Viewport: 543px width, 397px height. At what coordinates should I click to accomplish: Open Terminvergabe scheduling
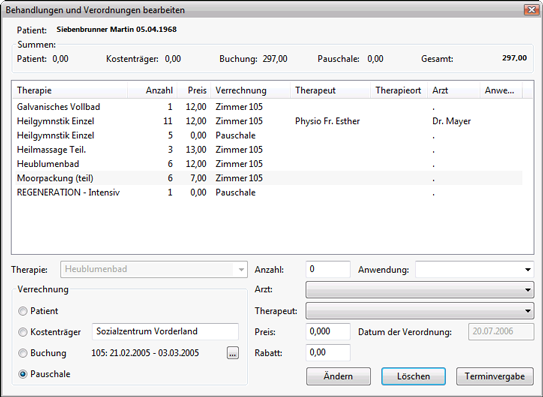pos(495,377)
